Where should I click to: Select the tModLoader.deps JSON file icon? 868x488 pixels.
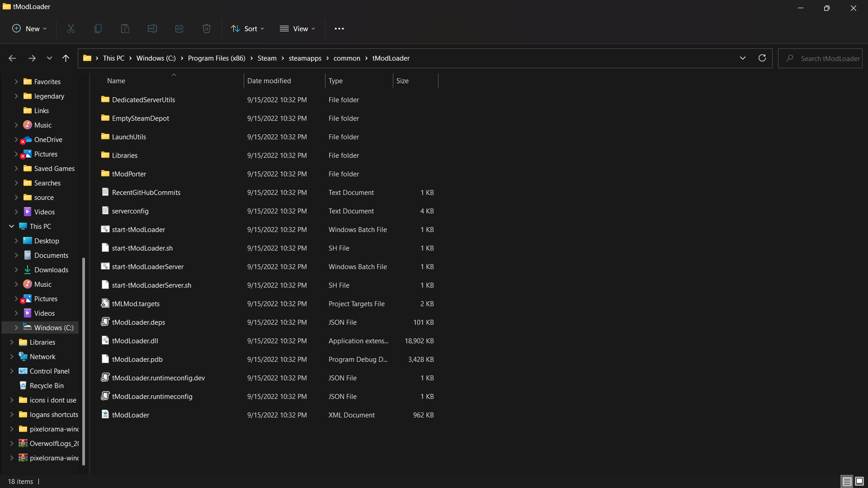pyautogui.click(x=105, y=322)
